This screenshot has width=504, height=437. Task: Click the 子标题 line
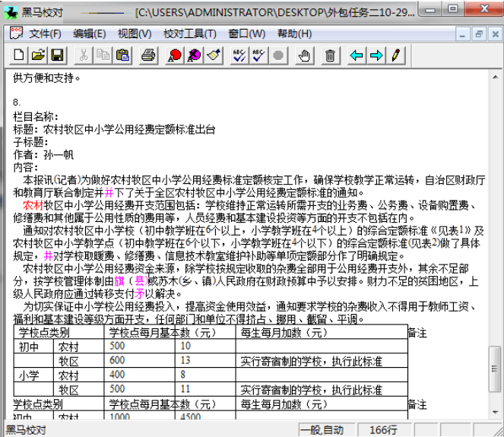click(30, 142)
